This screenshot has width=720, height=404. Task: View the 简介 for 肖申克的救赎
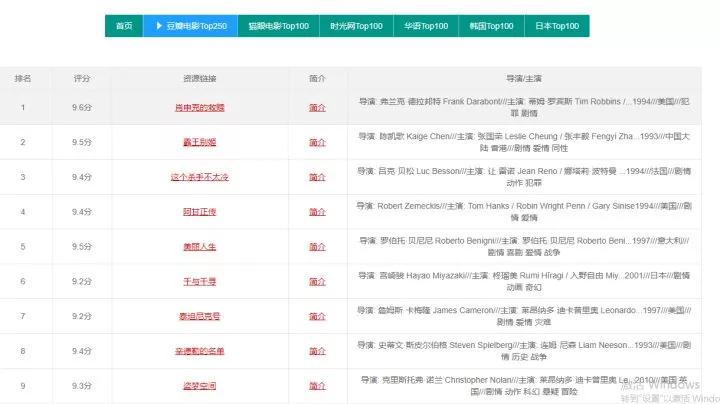[x=317, y=107]
